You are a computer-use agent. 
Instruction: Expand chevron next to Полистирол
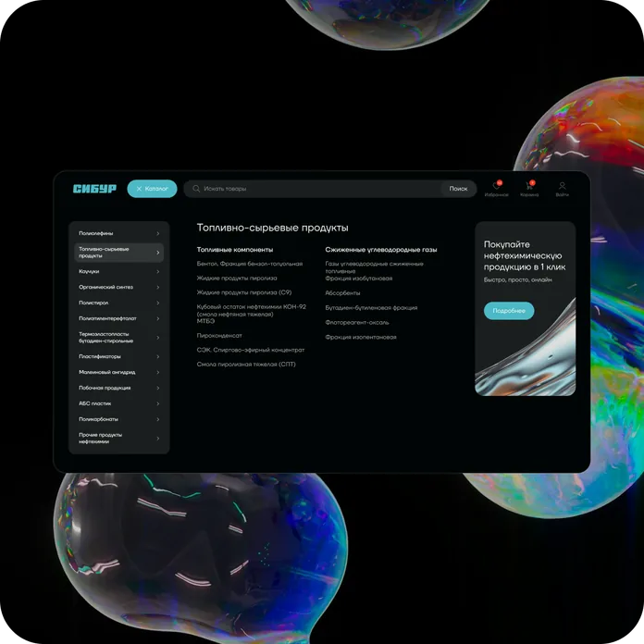[157, 303]
